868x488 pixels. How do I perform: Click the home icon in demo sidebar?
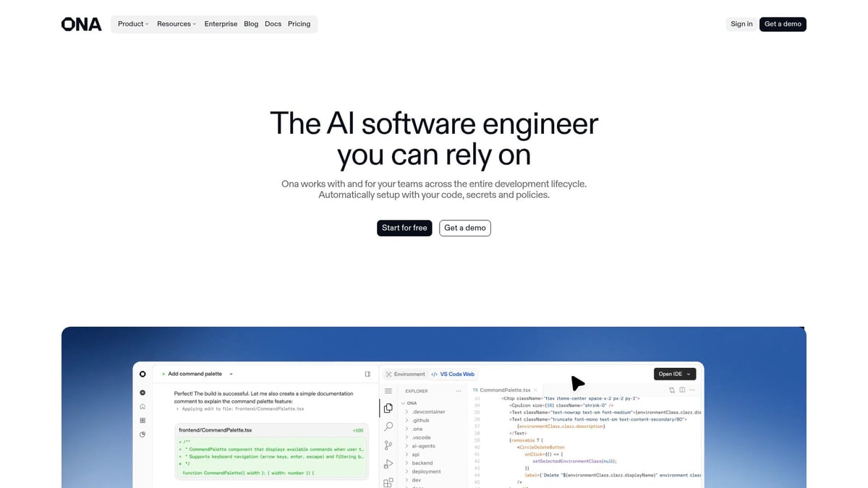pyautogui.click(x=142, y=406)
